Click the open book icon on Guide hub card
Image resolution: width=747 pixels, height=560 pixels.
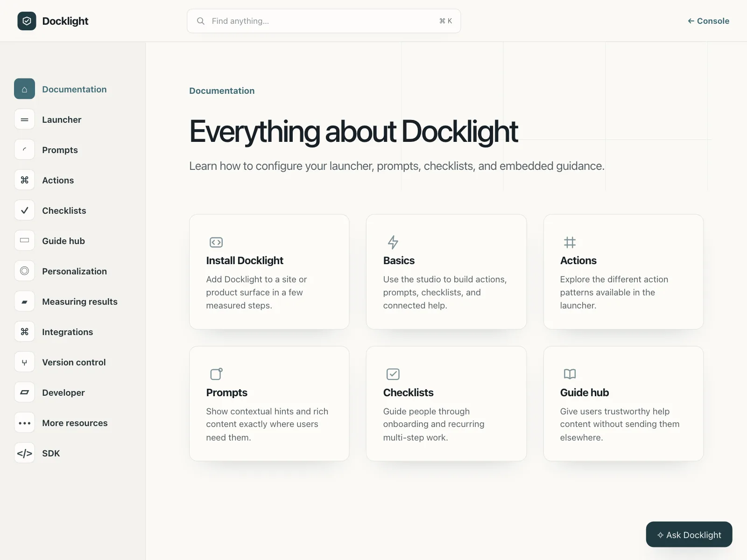coord(570,374)
